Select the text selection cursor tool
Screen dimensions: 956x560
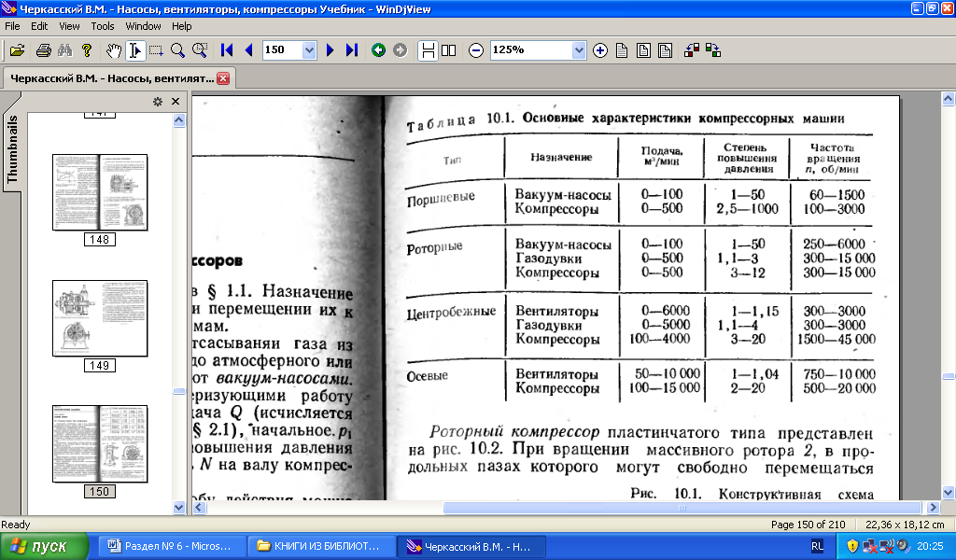pyautogui.click(x=134, y=50)
